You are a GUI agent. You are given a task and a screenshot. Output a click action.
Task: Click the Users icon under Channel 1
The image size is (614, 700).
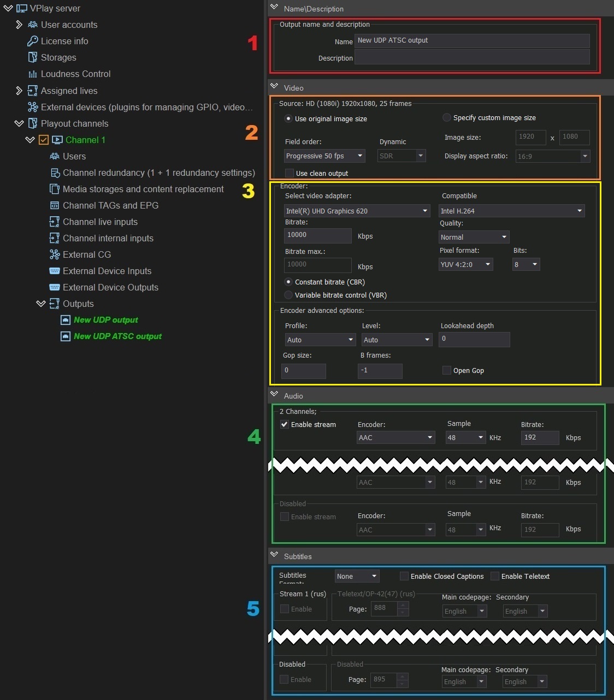(55, 156)
